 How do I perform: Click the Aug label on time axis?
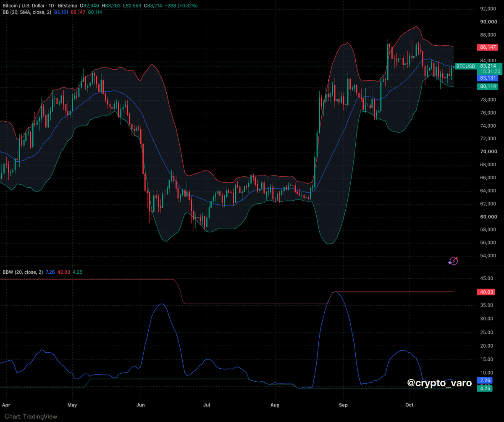coord(275,405)
